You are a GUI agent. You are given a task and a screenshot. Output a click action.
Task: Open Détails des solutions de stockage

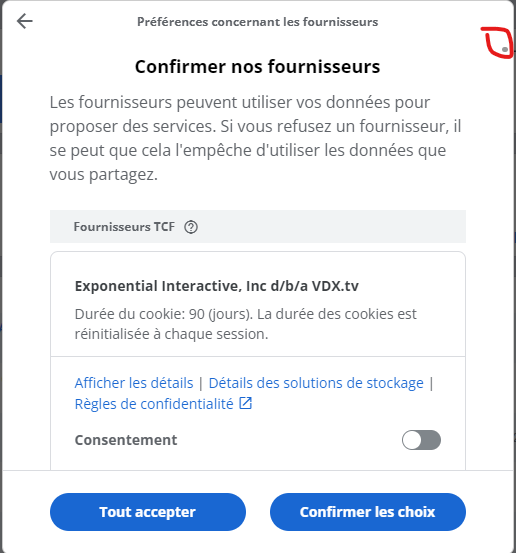pos(316,383)
